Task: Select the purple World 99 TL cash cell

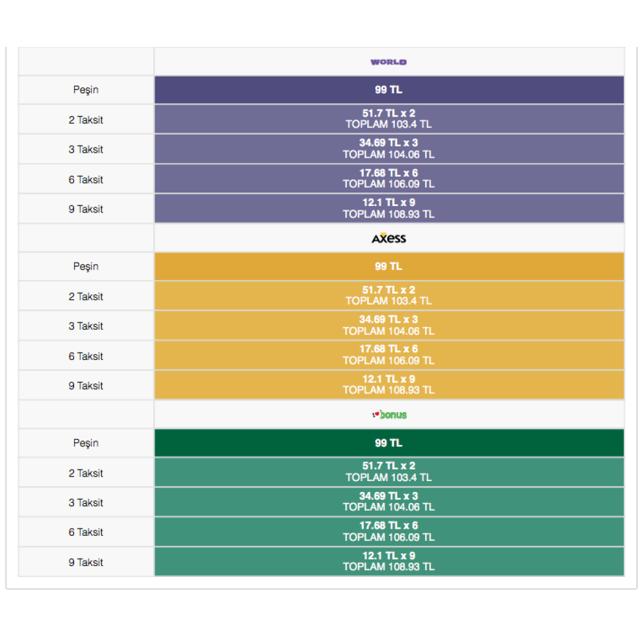Action: (x=388, y=90)
